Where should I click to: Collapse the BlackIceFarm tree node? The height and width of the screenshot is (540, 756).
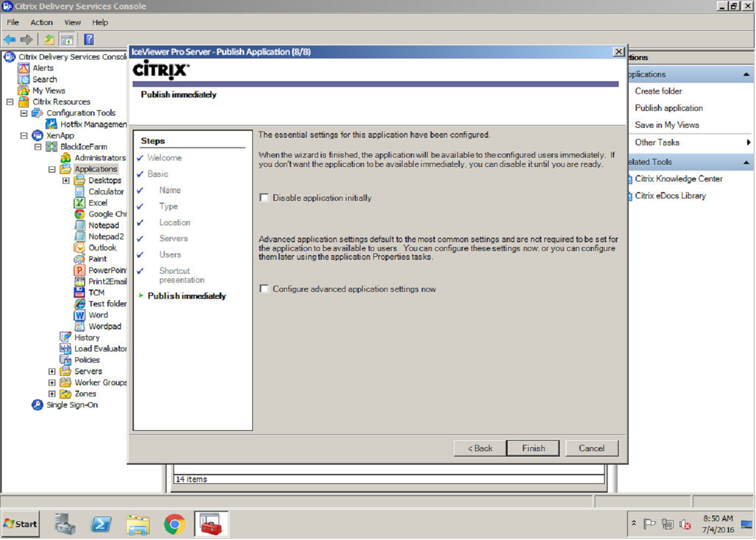(38, 147)
